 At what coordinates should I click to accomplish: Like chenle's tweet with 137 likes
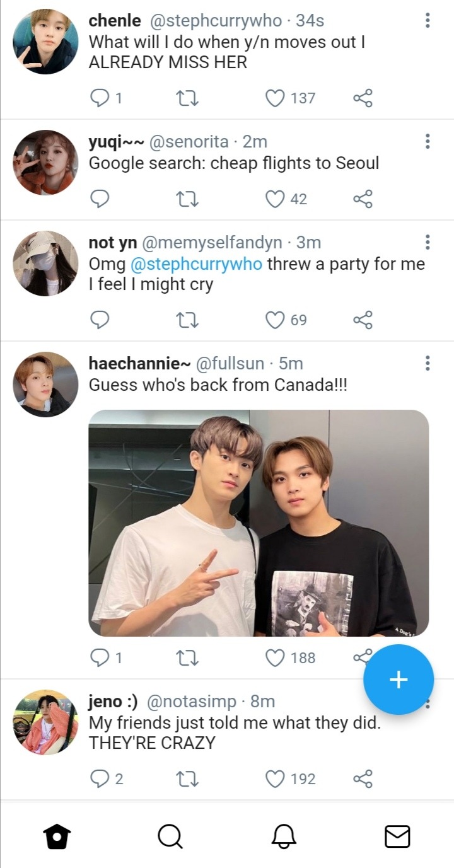click(275, 98)
